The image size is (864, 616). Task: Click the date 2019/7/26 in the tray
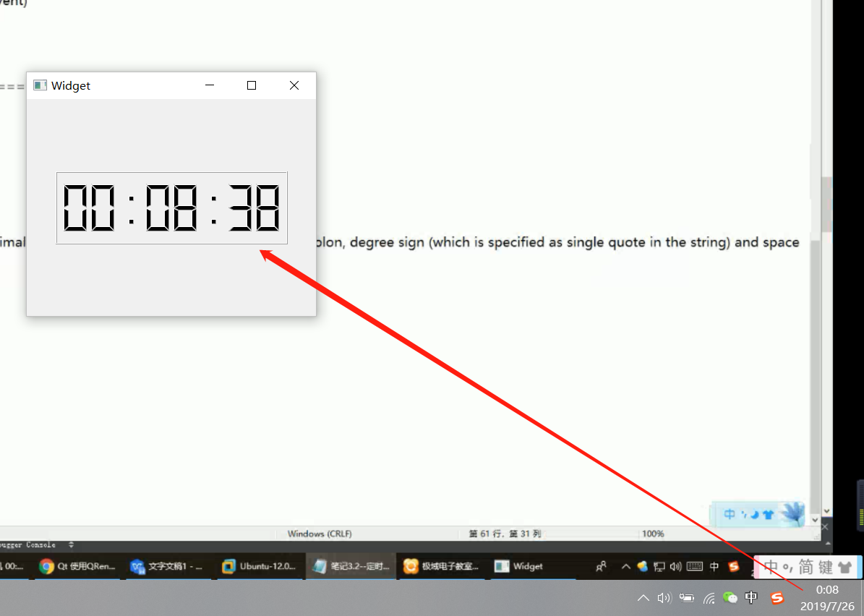click(827, 606)
